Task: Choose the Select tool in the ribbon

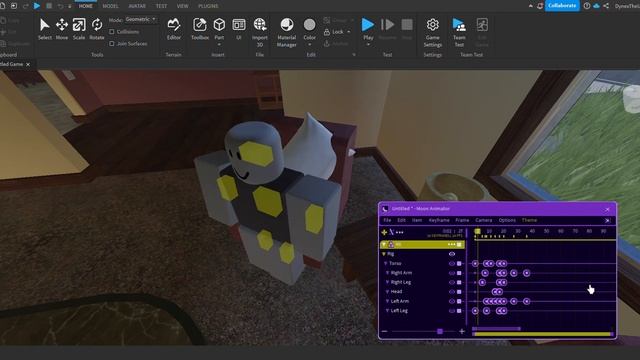Action: pos(44,29)
